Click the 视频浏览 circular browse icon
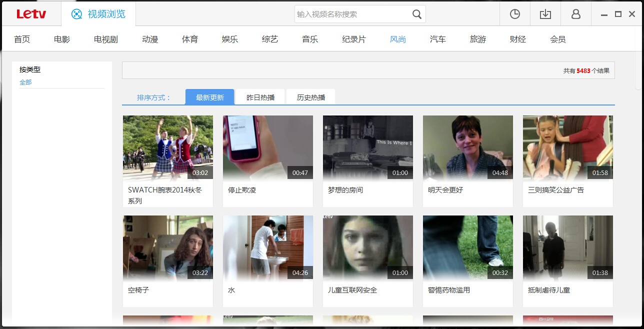Image resolution: width=644 pixels, height=329 pixels. [x=77, y=14]
